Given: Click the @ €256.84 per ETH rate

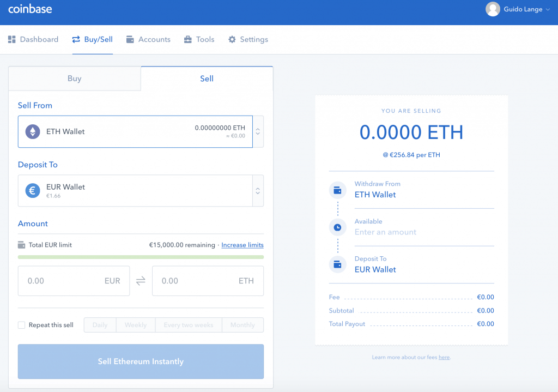Looking at the screenshot, I should (411, 155).
